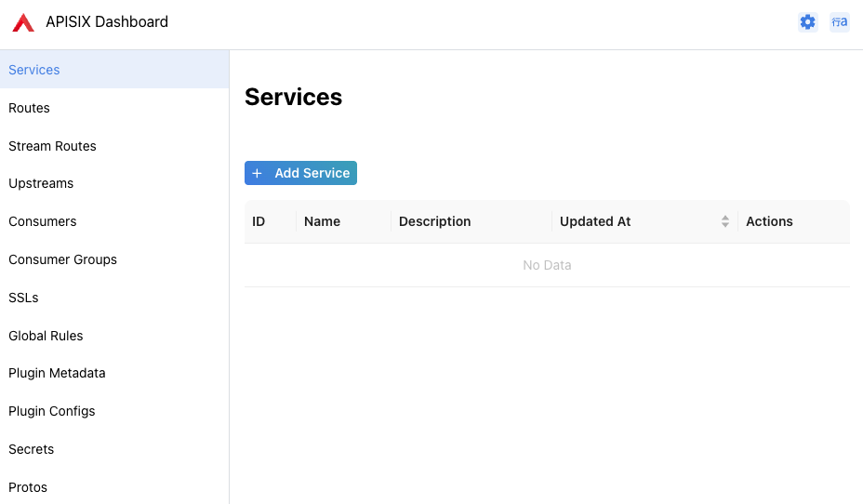
Task: Click the Services page heading
Action: pyautogui.click(x=293, y=97)
